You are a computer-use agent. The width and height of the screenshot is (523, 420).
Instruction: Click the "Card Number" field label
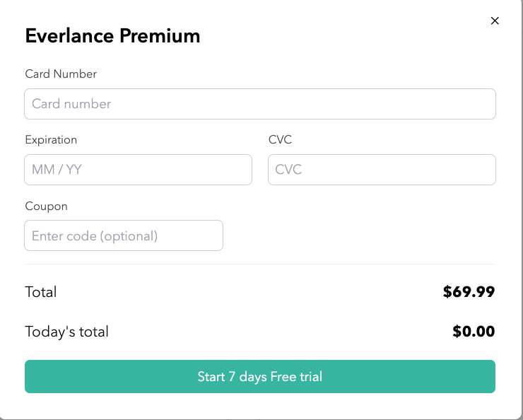click(x=61, y=74)
